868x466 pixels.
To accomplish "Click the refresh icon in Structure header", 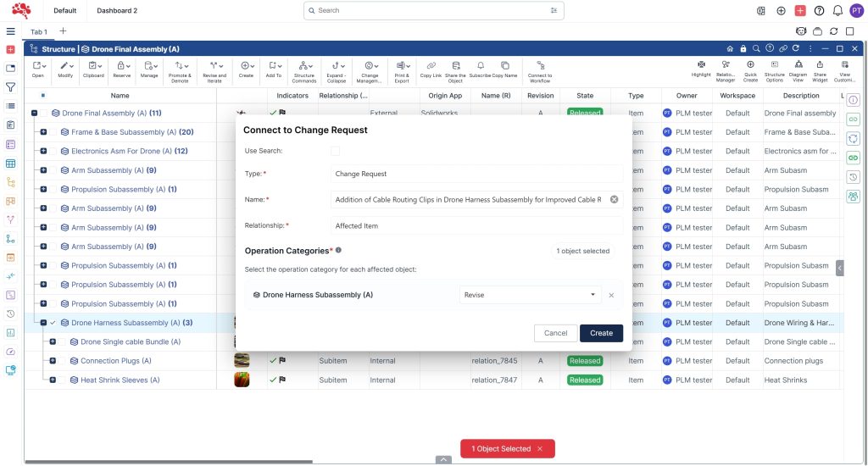I will pyautogui.click(x=795, y=48).
